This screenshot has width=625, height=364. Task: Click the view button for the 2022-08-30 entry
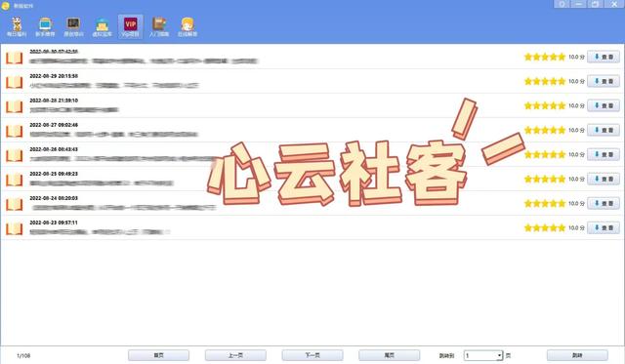604,57
